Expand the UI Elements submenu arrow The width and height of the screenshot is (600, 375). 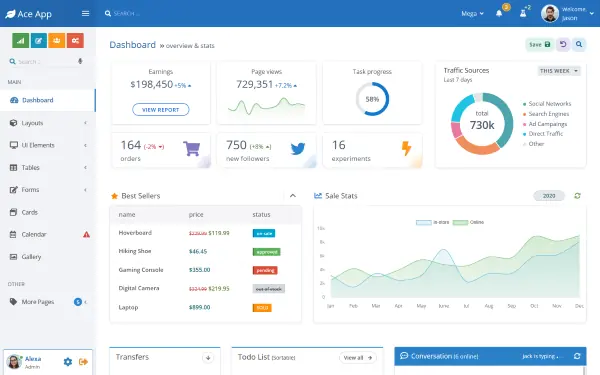pyautogui.click(x=85, y=145)
